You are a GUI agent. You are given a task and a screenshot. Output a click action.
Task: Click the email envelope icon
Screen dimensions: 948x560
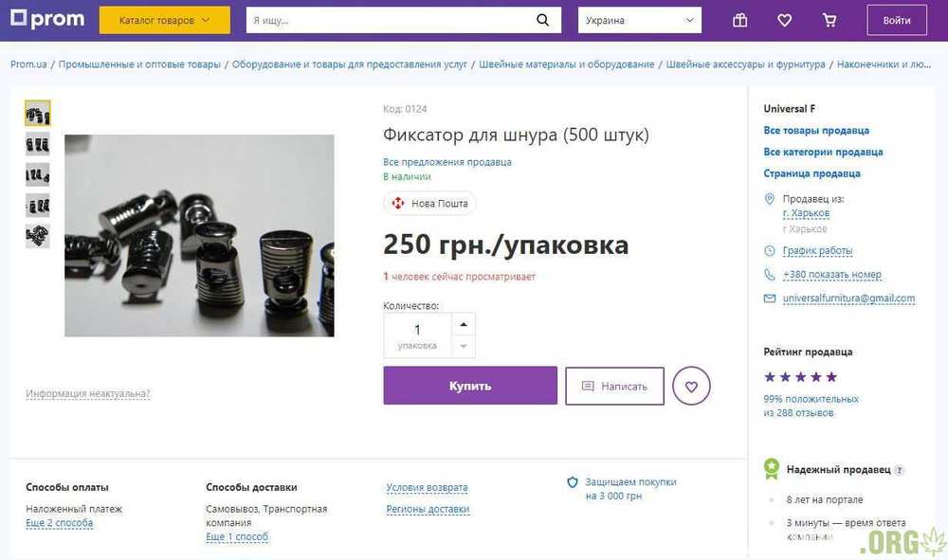pyautogui.click(x=770, y=298)
